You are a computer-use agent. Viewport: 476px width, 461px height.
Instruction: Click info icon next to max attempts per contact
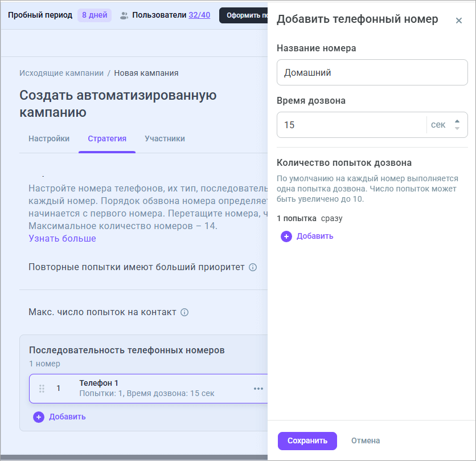[x=184, y=312]
